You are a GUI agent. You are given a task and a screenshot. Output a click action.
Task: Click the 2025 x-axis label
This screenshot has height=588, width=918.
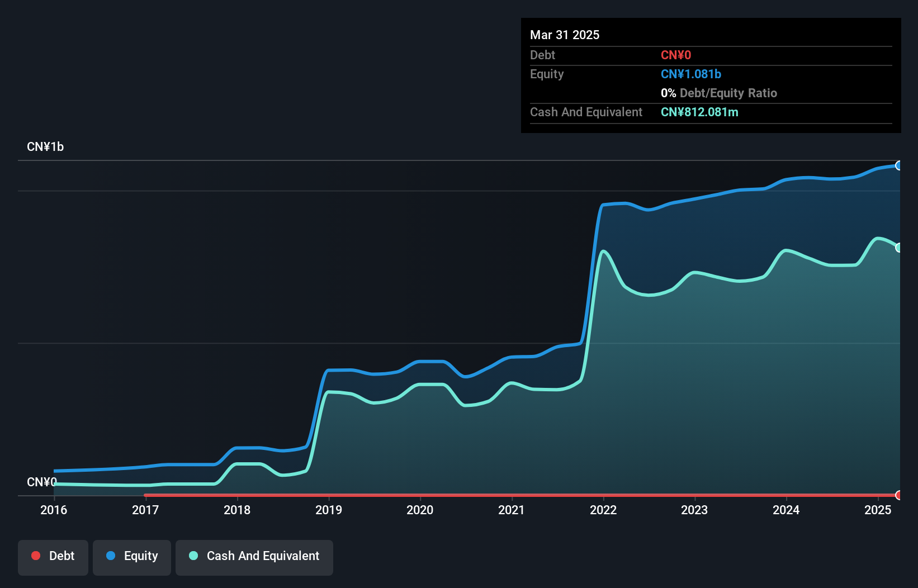tap(878, 510)
